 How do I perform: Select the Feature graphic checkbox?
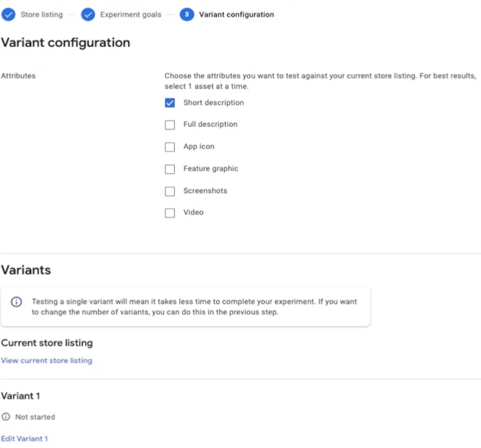(170, 169)
